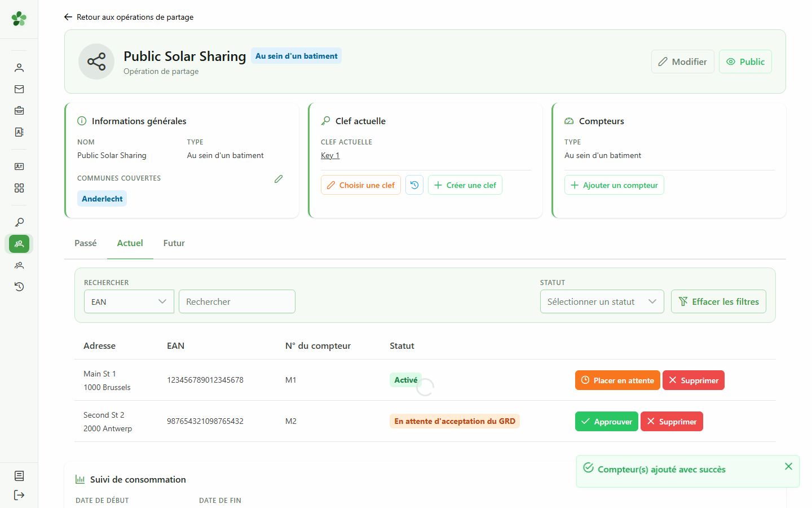This screenshot has height=508, width=812.
Task: Click the logout icon in sidebar
Action: point(19,495)
